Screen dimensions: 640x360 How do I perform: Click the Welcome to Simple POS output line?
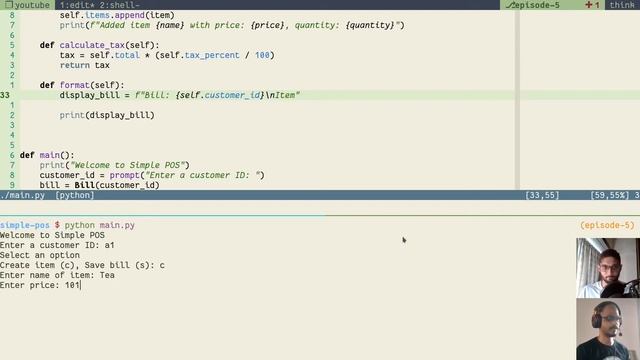coord(52,235)
